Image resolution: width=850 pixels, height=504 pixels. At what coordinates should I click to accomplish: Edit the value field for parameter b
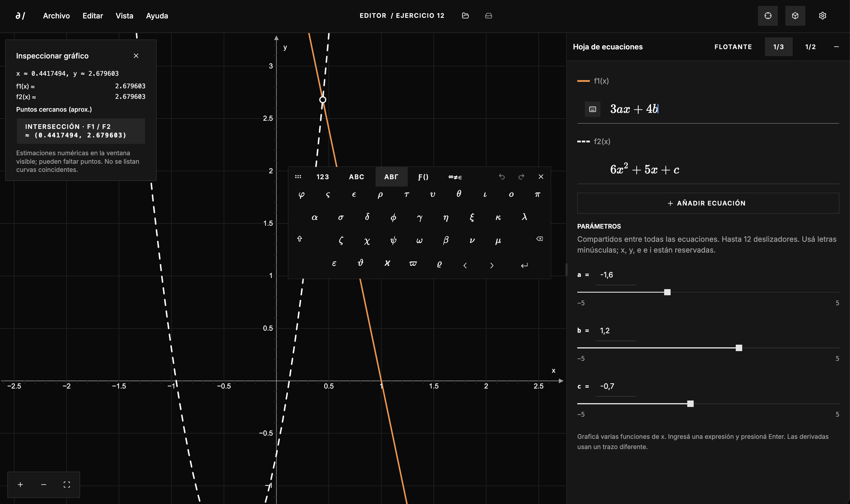(x=616, y=330)
